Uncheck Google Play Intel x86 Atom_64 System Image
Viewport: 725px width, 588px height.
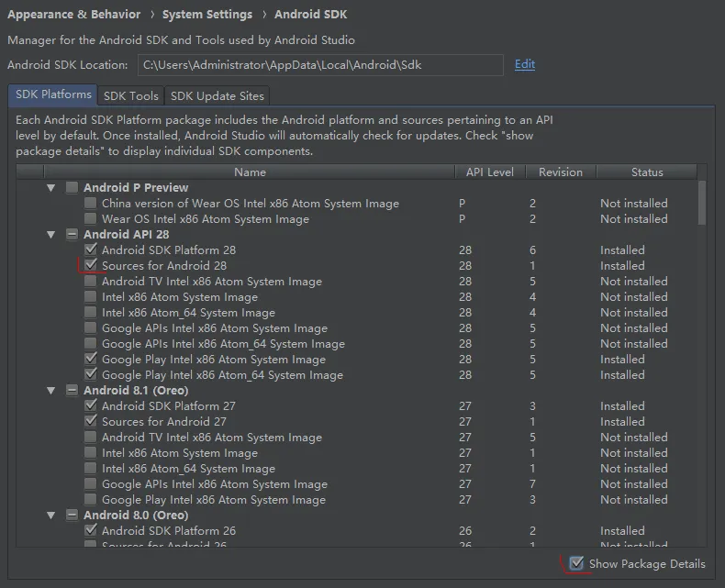[90, 375]
